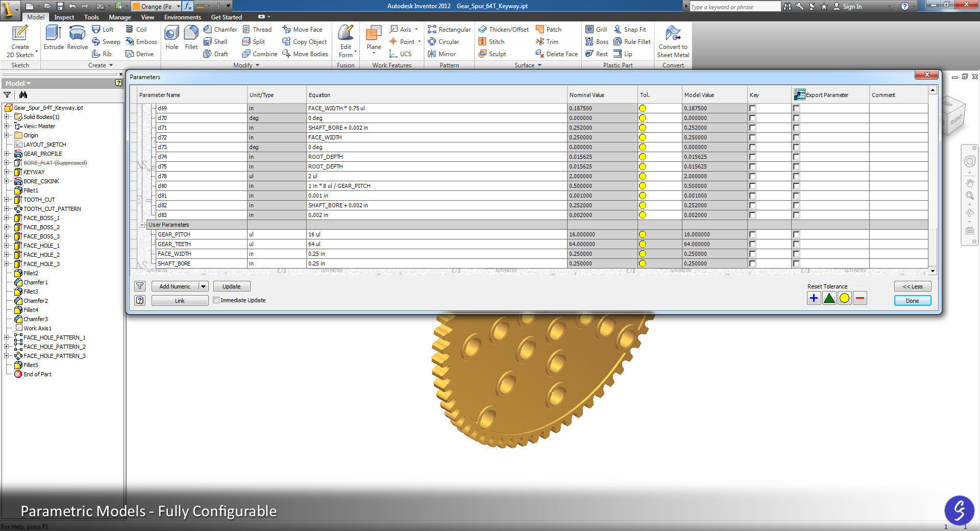The height and width of the screenshot is (531, 980).
Task: Expand the KEYWAY feature node
Action: click(7, 172)
